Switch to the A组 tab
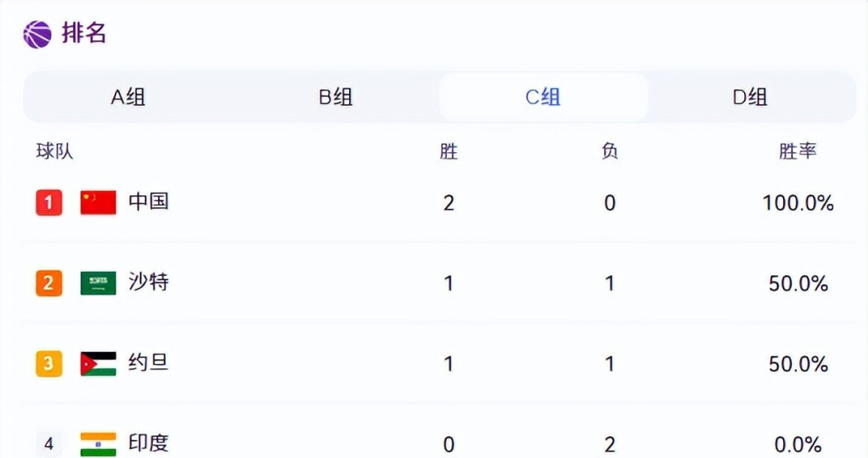The image size is (868, 458). pyautogui.click(x=127, y=97)
